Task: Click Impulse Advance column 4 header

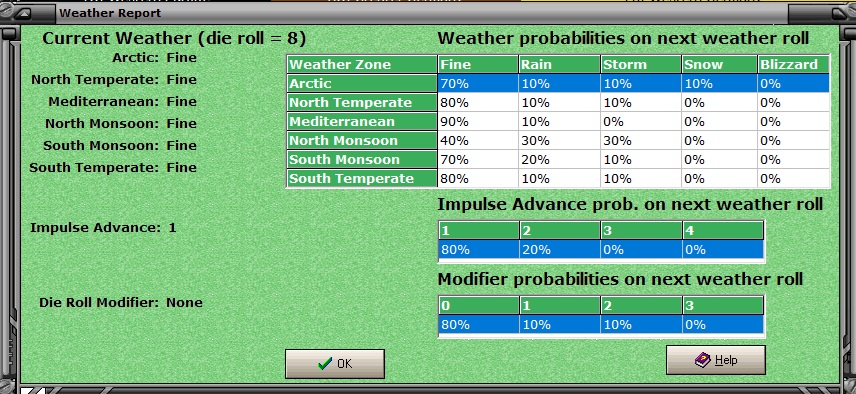Action: pos(723,230)
